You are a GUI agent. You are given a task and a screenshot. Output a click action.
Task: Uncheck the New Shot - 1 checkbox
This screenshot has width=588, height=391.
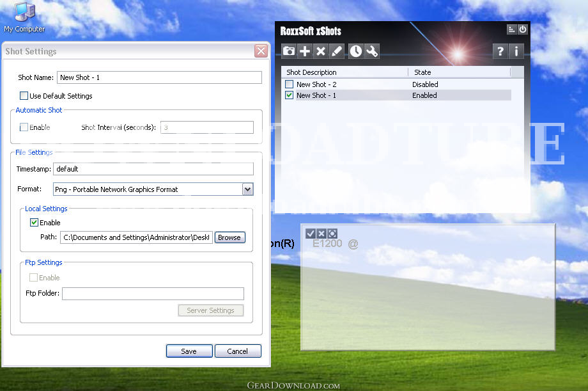(x=289, y=95)
